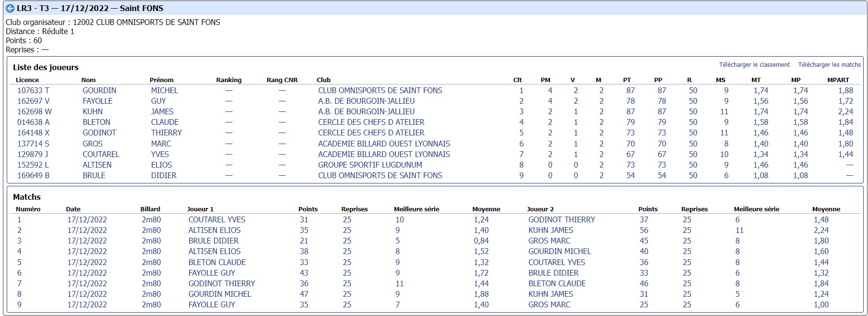
Task: Click the 2,24 moyenne in match 2
Action: click(821, 230)
